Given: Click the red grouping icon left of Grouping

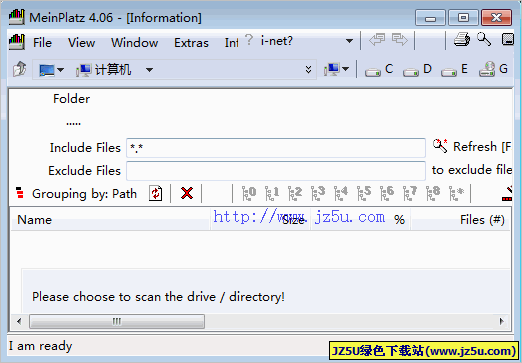Looking at the screenshot, I should pos(20,193).
